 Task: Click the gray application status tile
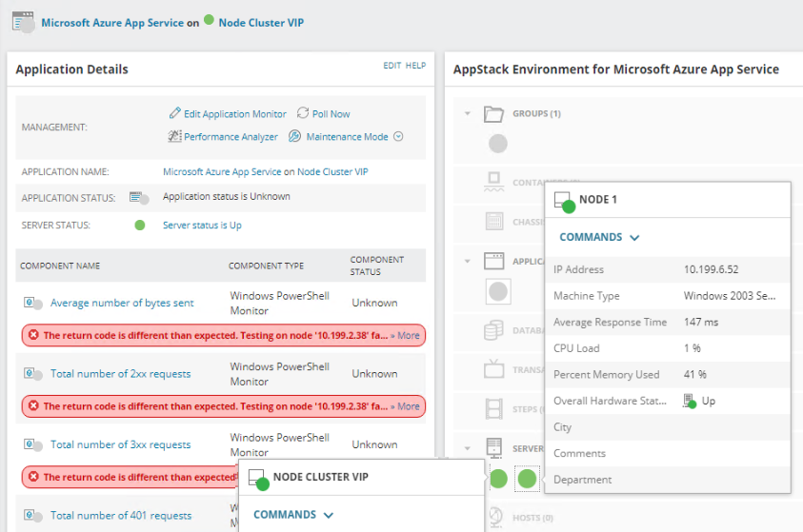(x=498, y=291)
